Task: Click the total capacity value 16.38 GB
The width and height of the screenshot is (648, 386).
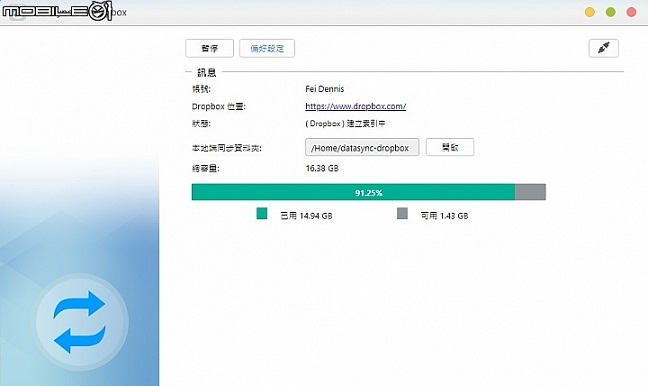Action: 322,168
